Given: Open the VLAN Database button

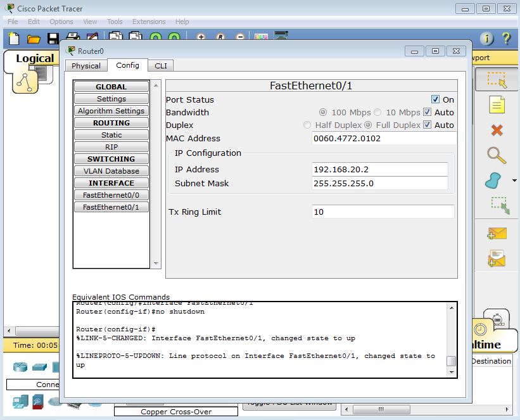Looking at the screenshot, I should 111,171.
